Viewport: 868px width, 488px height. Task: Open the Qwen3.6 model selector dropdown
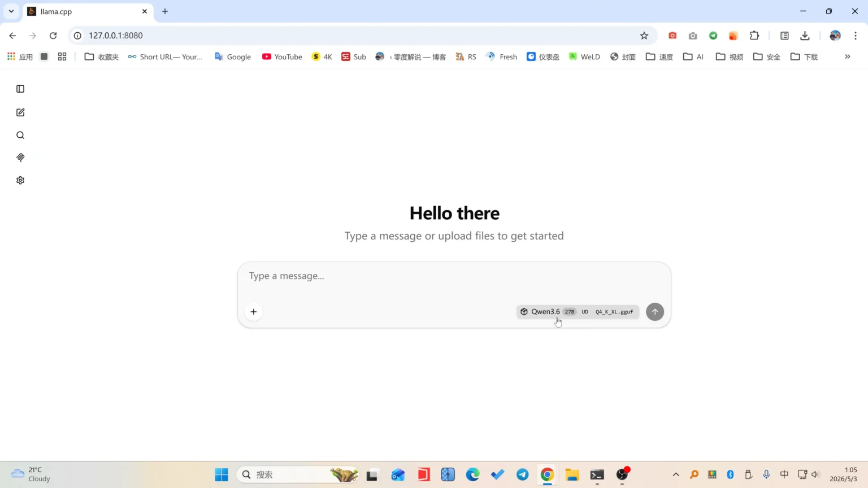pos(578,312)
